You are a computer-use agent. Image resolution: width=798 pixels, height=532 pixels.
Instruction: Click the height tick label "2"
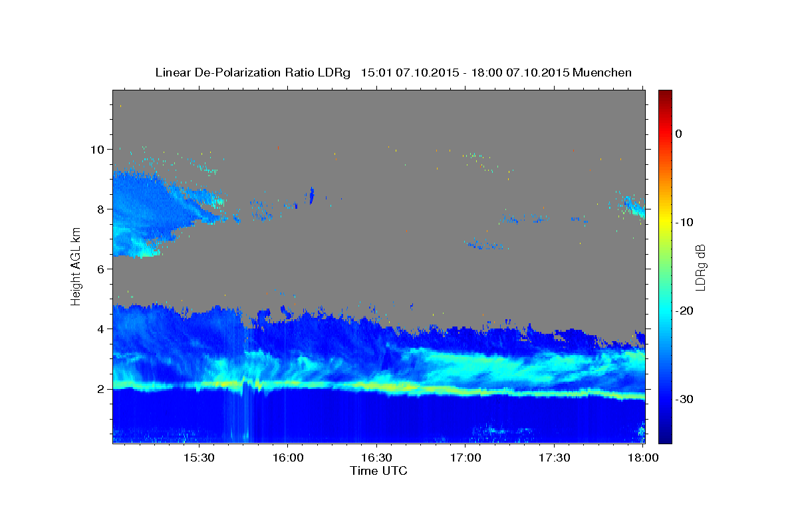click(x=100, y=389)
